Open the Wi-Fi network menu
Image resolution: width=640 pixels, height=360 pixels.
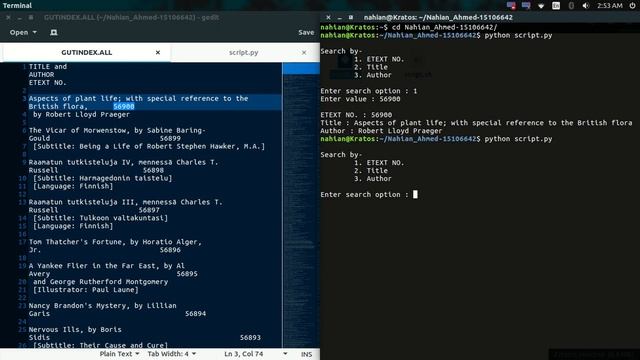point(541,6)
